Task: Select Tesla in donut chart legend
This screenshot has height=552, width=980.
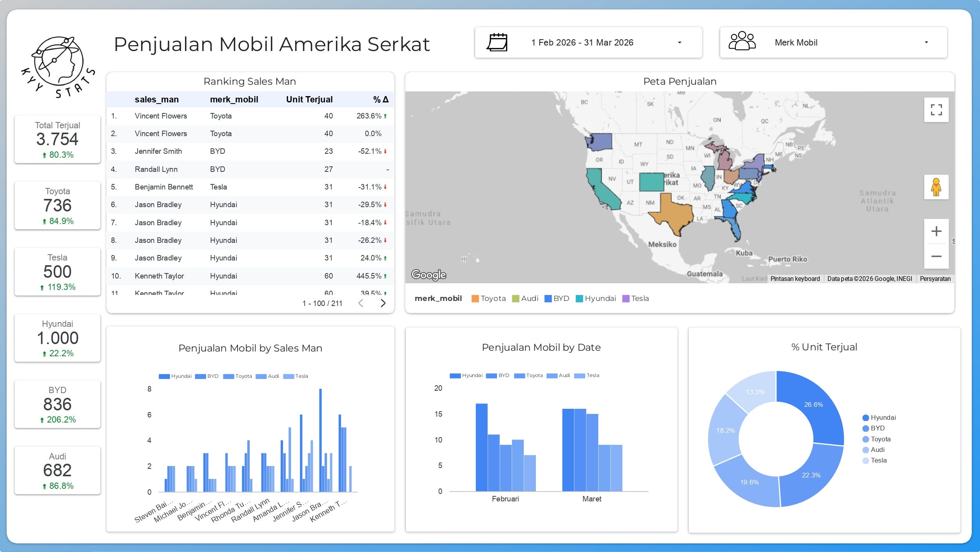Action: tap(875, 460)
